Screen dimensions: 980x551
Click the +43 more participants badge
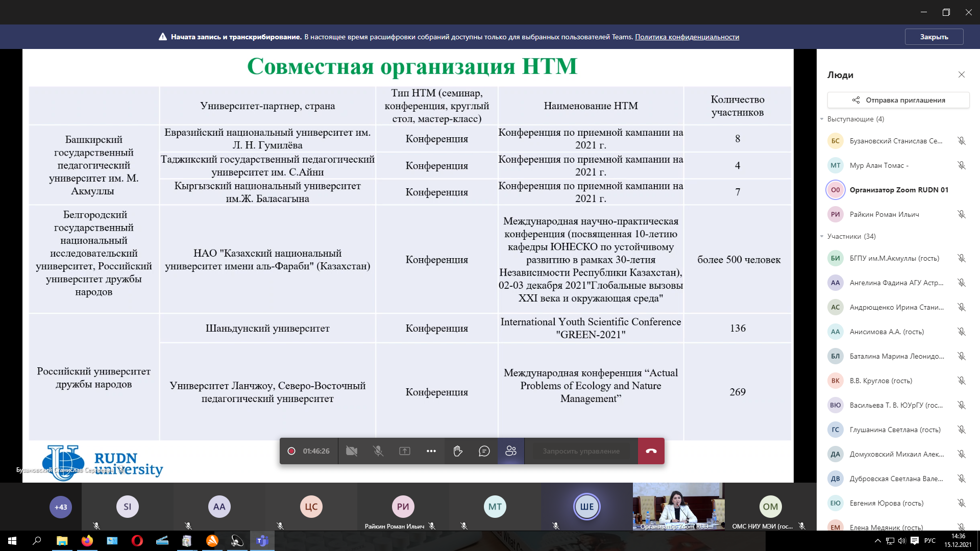click(x=61, y=507)
